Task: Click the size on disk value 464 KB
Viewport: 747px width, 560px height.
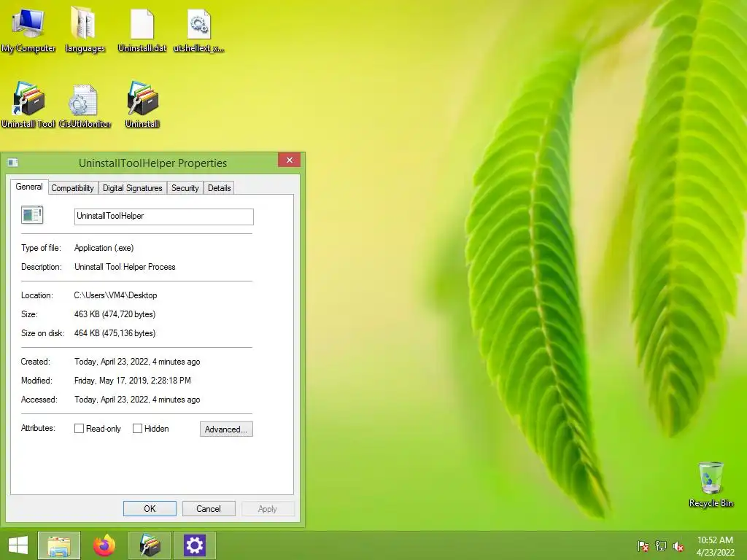Action: tap(115, 333)
